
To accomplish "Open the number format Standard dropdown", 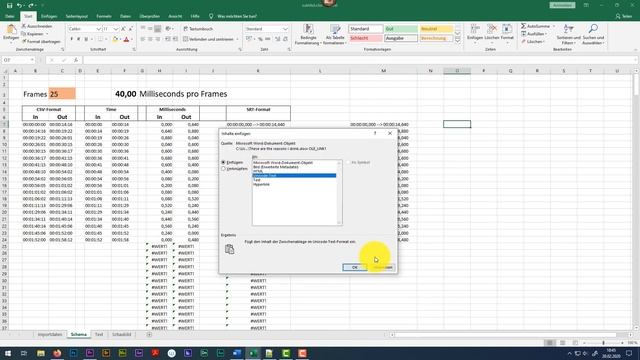I will (x=285, y=29).
